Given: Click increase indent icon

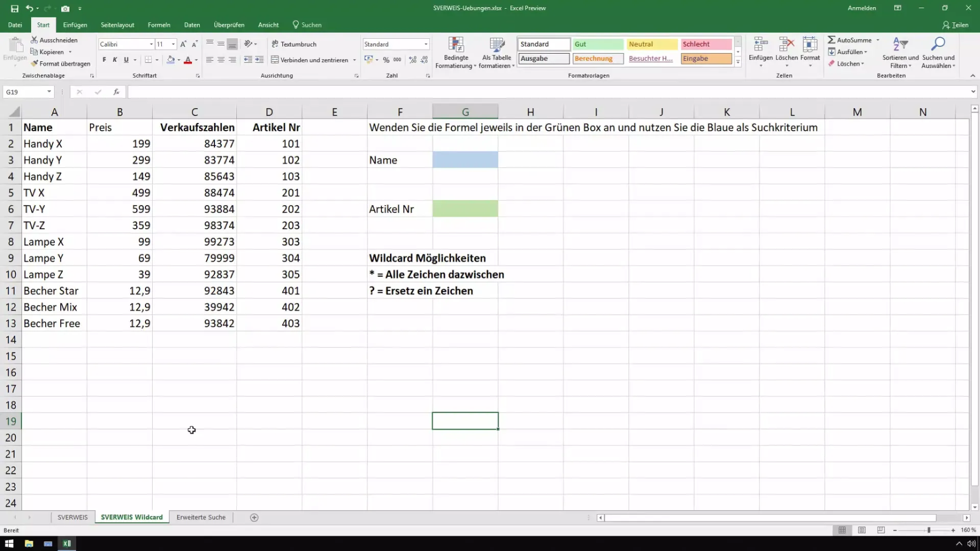Looking at the screenshot, I should [x=259, y=60].
